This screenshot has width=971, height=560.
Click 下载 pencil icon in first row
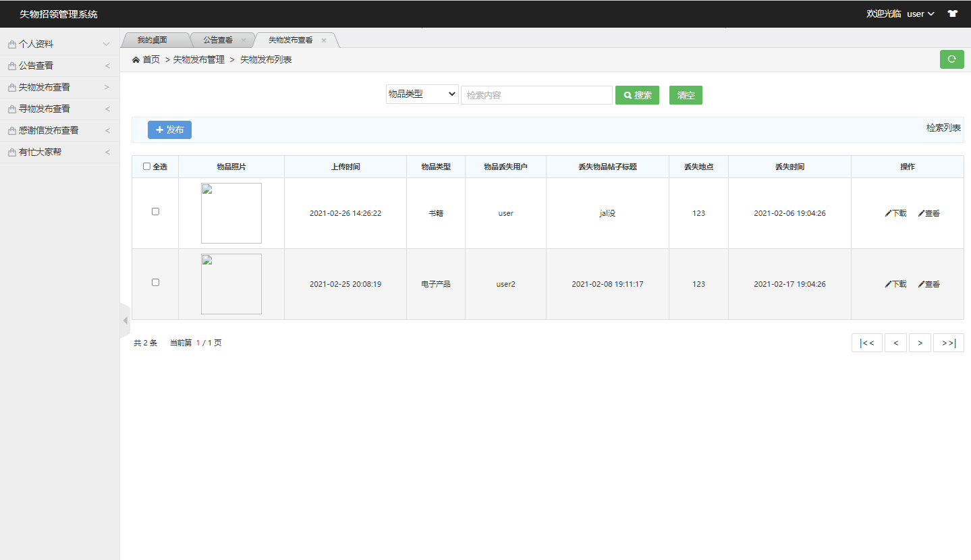(x=888, y=213)
